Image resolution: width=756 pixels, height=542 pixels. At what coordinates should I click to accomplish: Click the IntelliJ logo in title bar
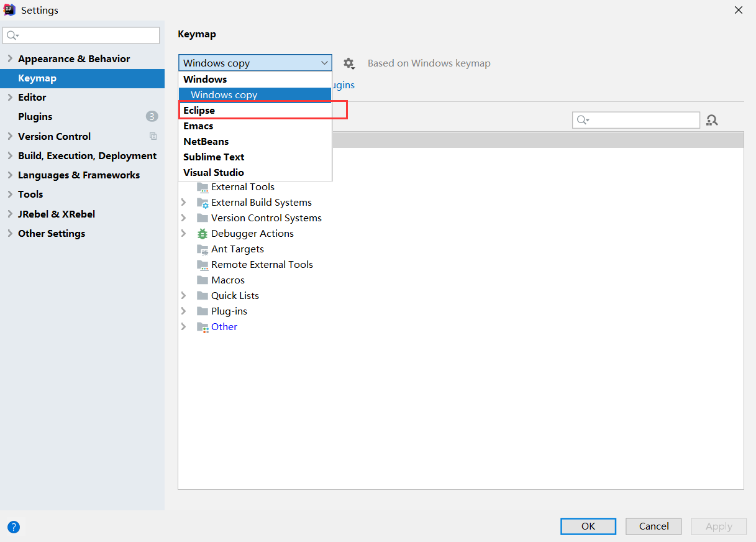coord(10,10)
